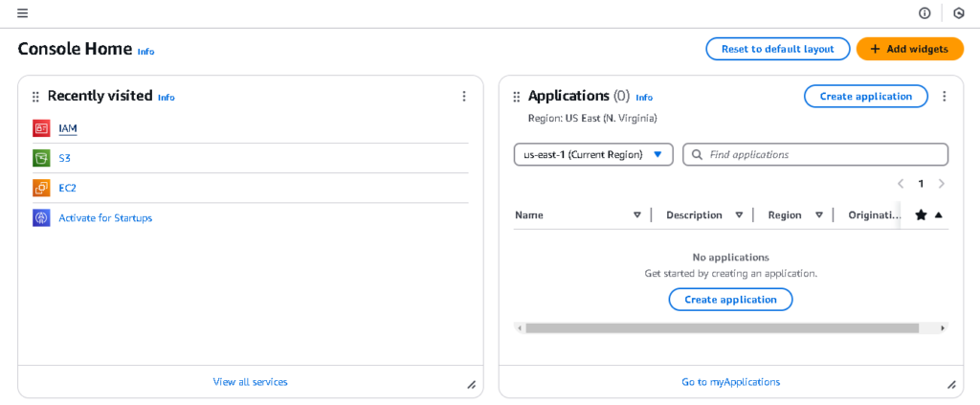The width and height of the screenshot is (980, 405).
Task: Click the right arrow of horizontal scrollbar
Action: coord(943,328)
